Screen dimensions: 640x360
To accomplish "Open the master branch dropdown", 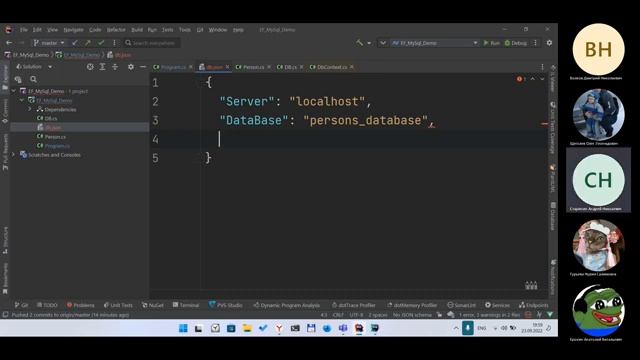I will [x=49, y=42].
